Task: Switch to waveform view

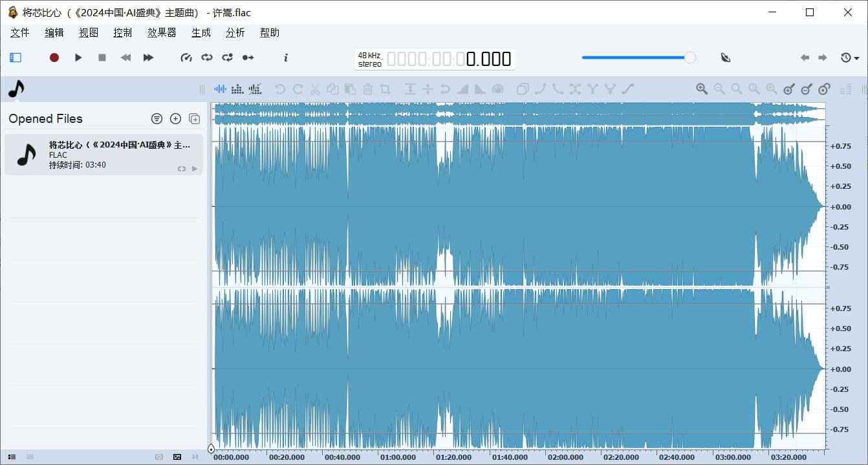Action: coord(221,89)
